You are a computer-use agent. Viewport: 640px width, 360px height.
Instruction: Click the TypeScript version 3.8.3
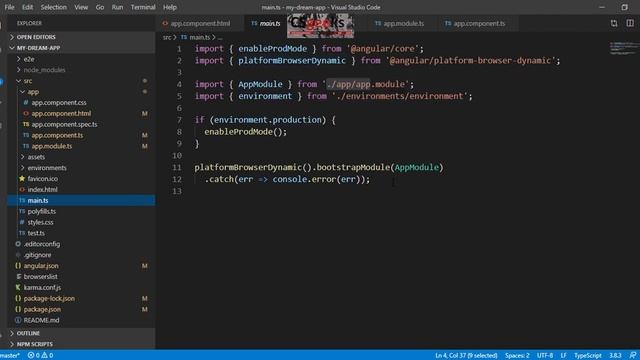(x=615, y=356)
